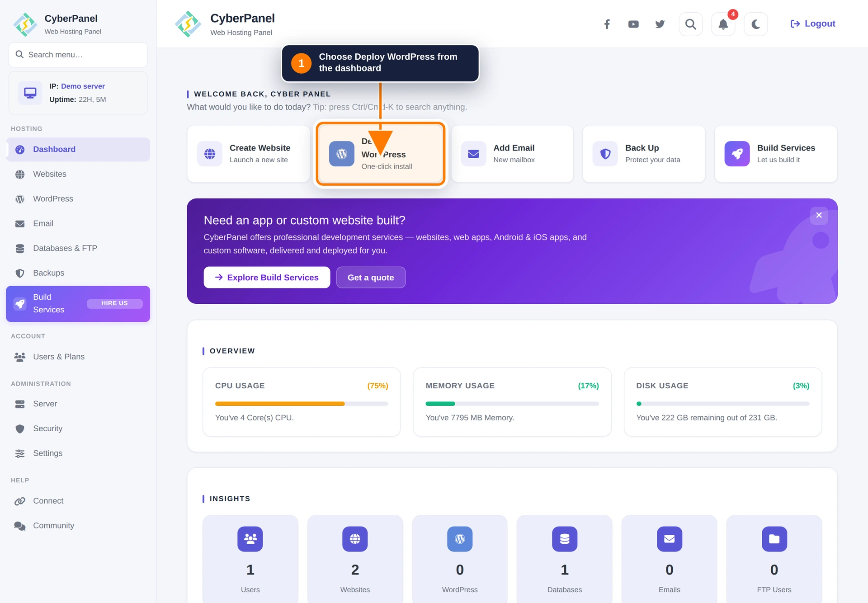868x603 pixels.
Task: Click the Disk usage progress bar
Action: pos(723,404)
